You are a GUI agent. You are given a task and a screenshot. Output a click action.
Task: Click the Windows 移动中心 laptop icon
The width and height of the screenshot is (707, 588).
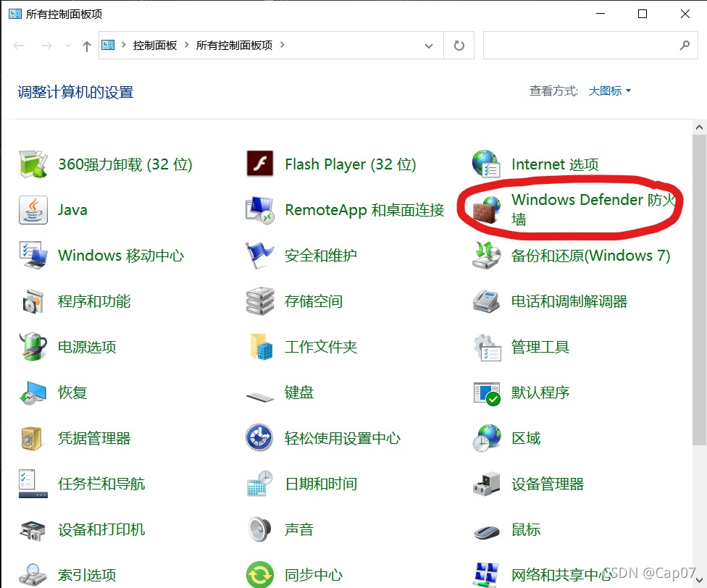coord(33,256)
